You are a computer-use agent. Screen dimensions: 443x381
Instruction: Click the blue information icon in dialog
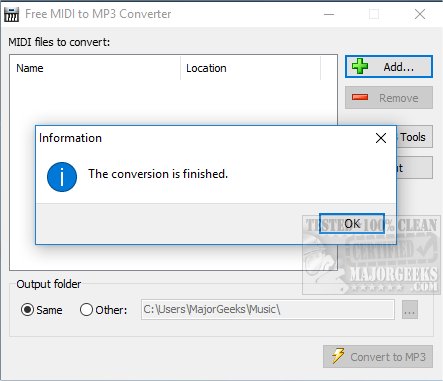tap(62, 177)
